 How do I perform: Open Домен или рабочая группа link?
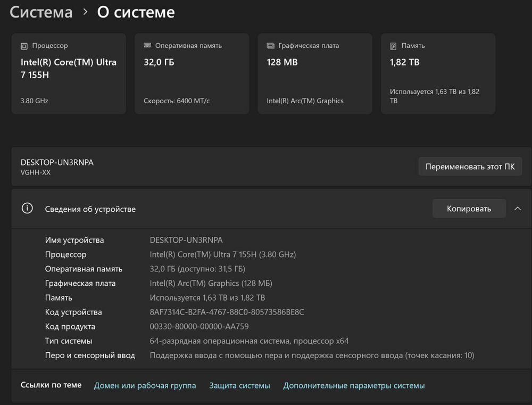(x=145, y=386)
